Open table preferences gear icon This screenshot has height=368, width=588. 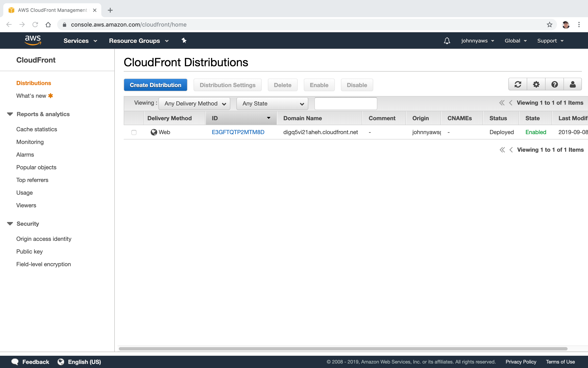(x=536, y=84)
